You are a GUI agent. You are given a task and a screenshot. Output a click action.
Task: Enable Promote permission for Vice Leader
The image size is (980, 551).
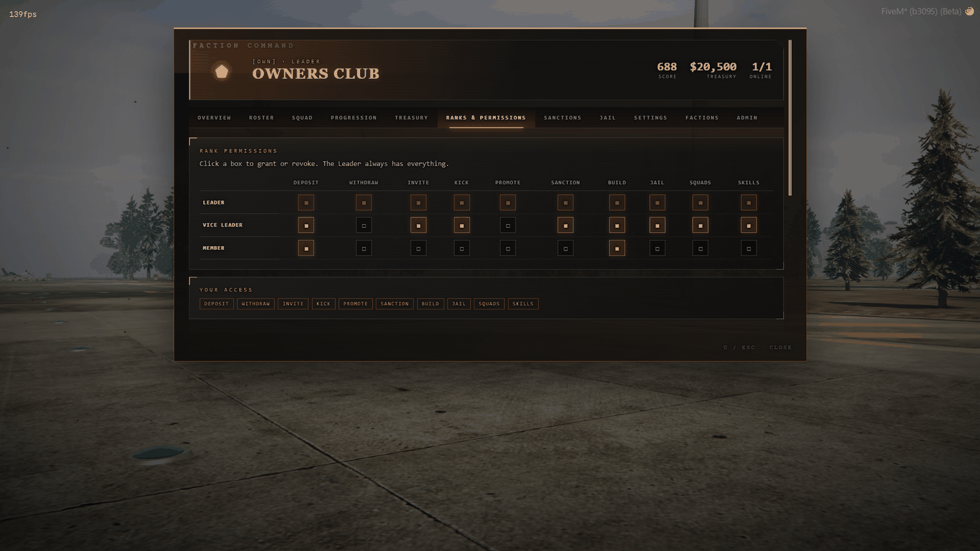[508, 225]
